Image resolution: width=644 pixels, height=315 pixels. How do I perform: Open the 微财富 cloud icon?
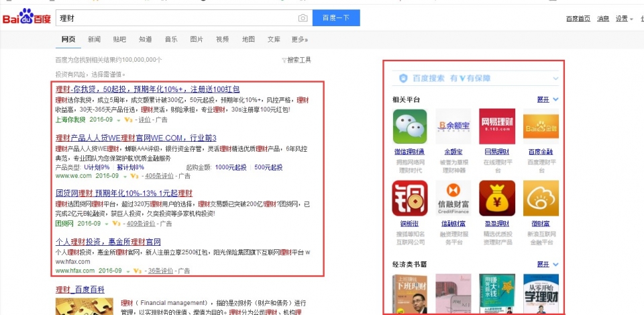pos(541,198)
